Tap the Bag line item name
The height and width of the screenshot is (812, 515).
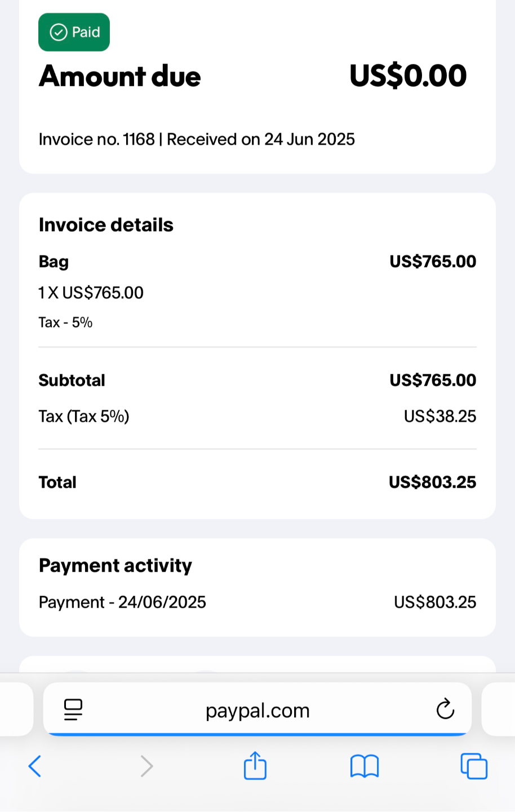pos(54,262)
